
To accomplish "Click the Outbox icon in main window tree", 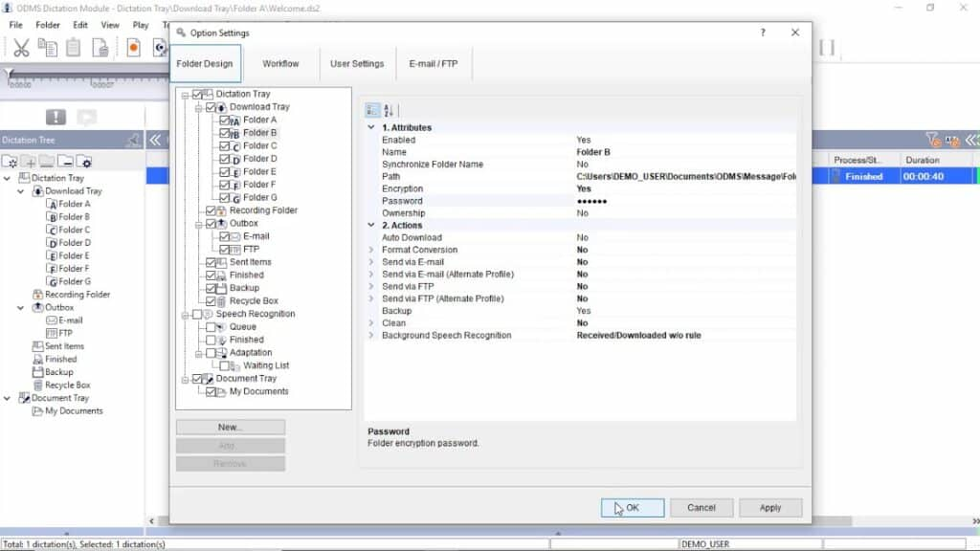I will [x=37, y=307].
